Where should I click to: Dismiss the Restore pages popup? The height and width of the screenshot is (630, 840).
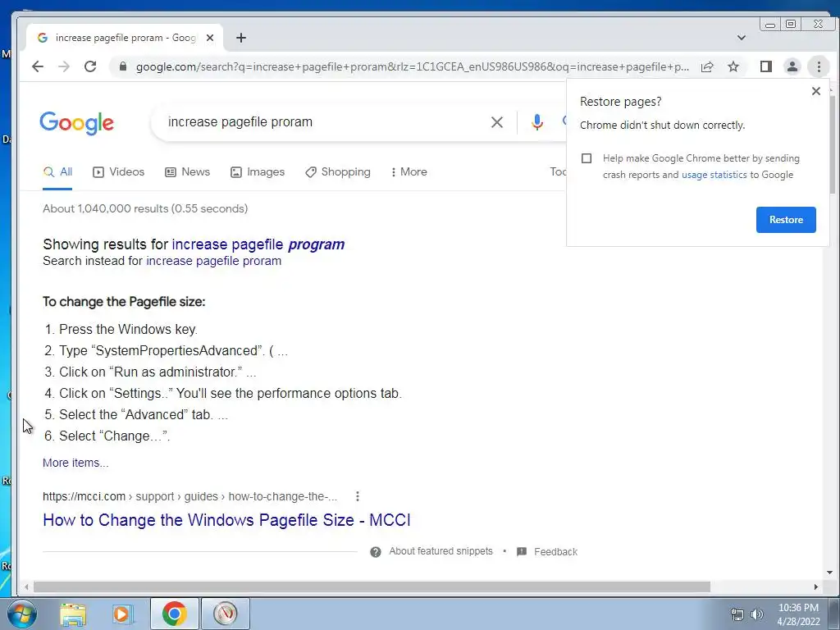(816, 91)
